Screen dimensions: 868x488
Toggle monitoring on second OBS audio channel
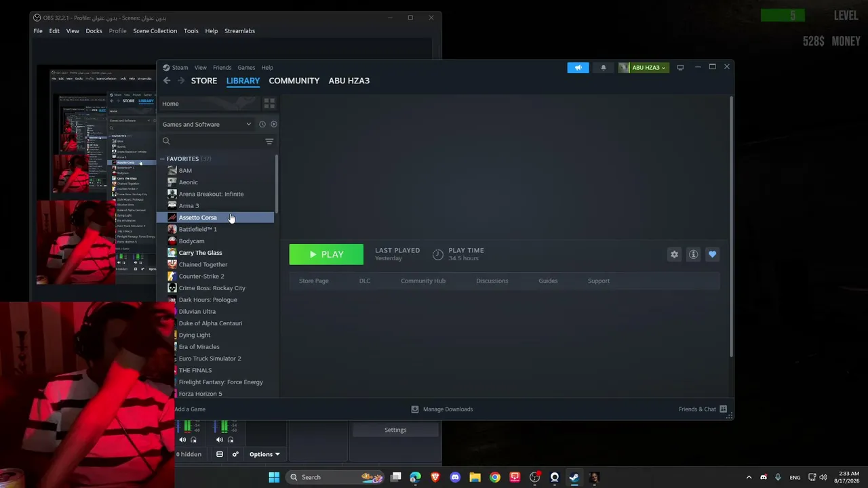231,440
